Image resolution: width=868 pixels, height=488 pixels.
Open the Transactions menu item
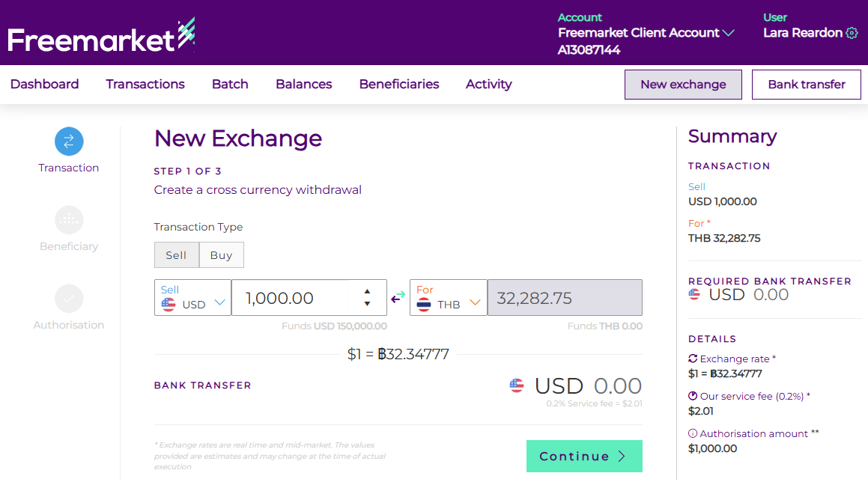click(145, 85)
